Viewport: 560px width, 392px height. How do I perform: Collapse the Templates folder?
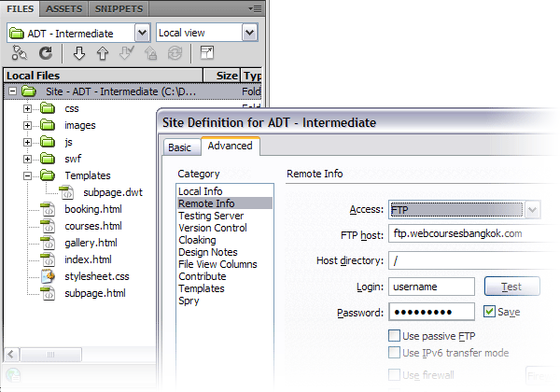[27, 175]
